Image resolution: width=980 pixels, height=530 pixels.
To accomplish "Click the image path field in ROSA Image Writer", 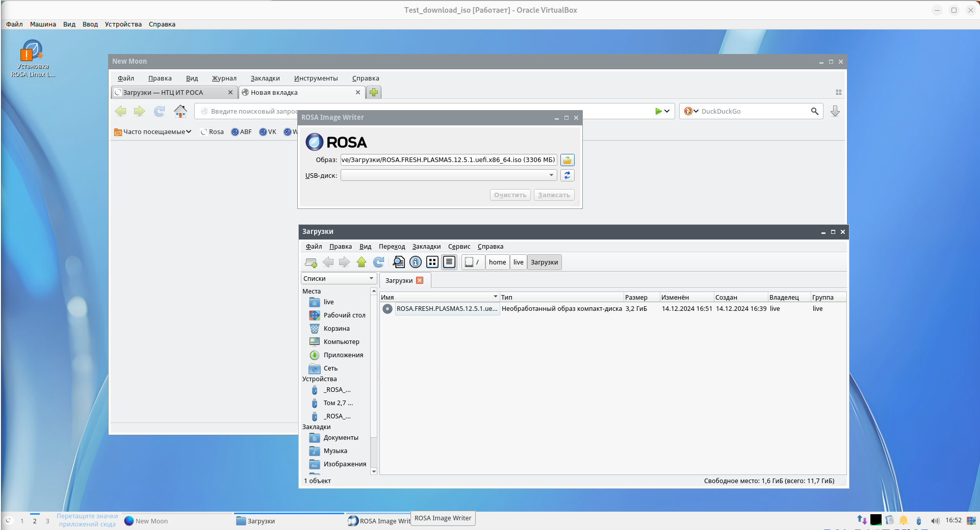I will click(449, 160).
